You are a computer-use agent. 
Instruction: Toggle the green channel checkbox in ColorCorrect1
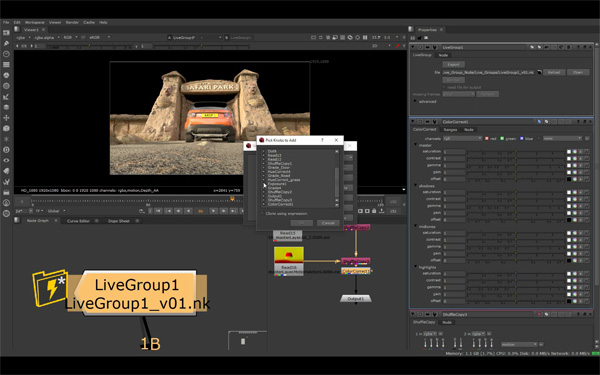pyautogui.click(x=502, y=139)
